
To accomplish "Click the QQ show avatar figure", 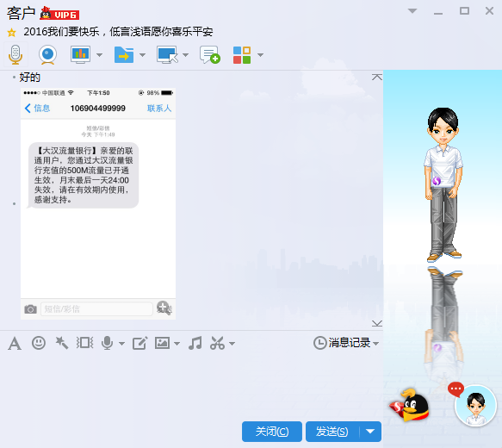I will coord(443,184).
